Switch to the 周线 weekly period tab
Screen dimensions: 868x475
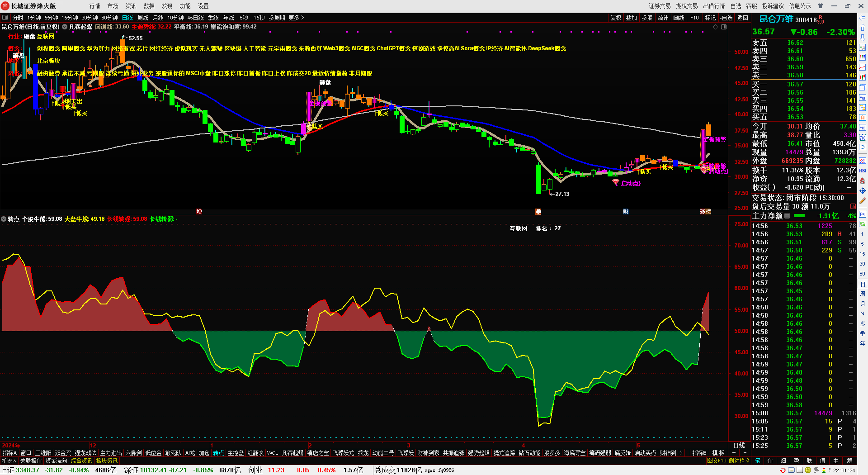pos(143,18)
